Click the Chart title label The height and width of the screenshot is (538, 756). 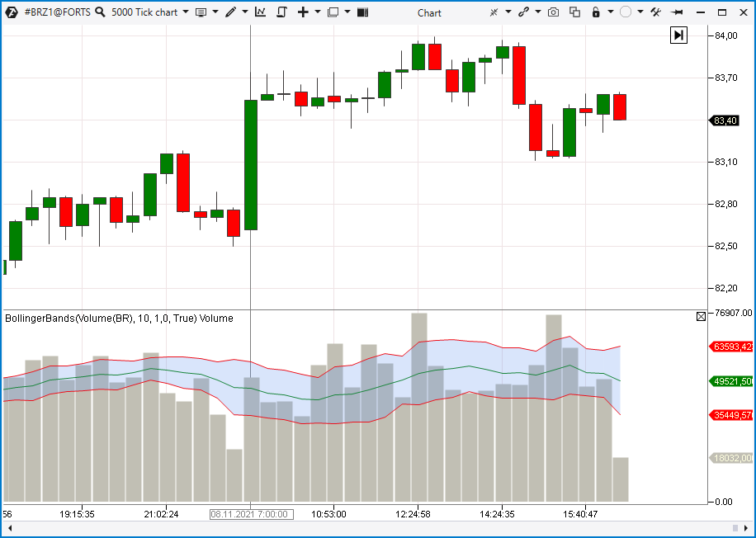tap(430, 12)
